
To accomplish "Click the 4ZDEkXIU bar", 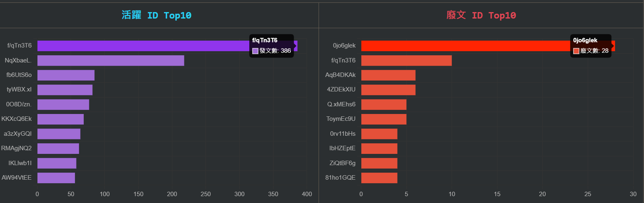I will tap(388, 90).
